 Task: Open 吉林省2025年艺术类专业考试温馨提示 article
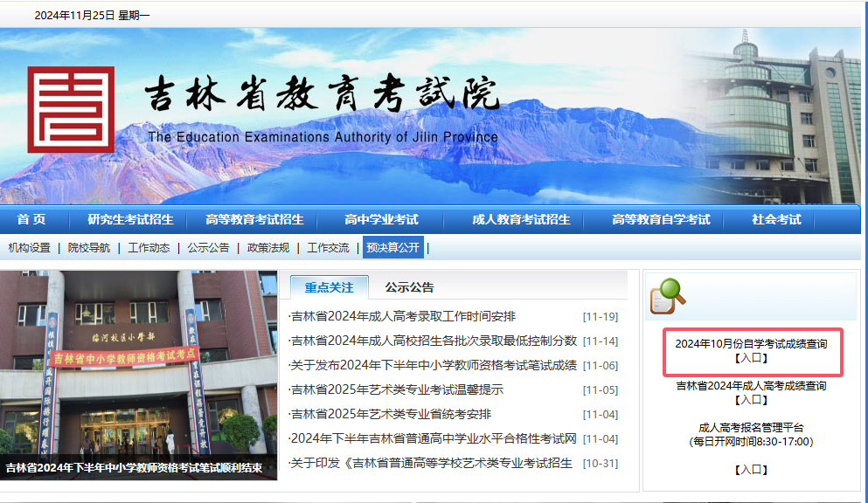[397, 389]
